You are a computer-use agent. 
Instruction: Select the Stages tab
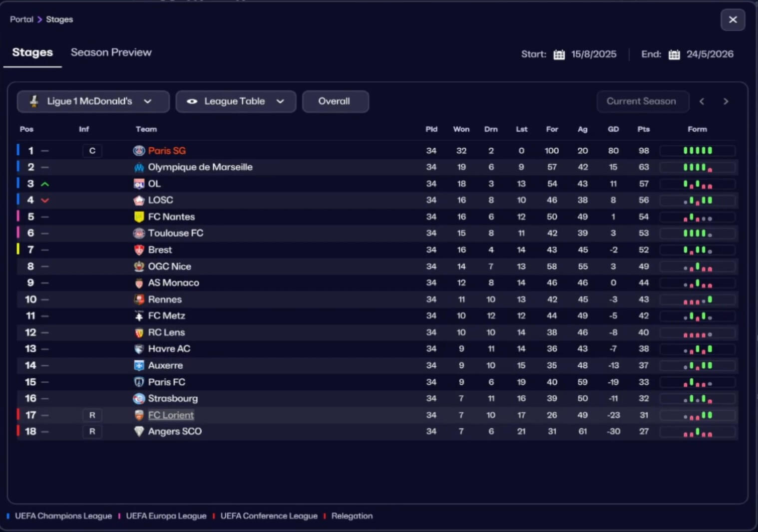click(32, 52)
